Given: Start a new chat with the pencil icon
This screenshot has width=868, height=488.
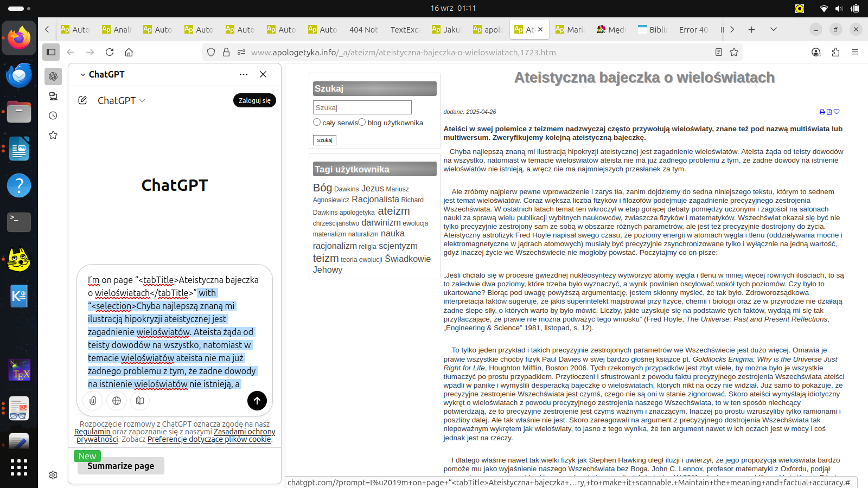Looking at the screenshot, I should pos(83,100).
